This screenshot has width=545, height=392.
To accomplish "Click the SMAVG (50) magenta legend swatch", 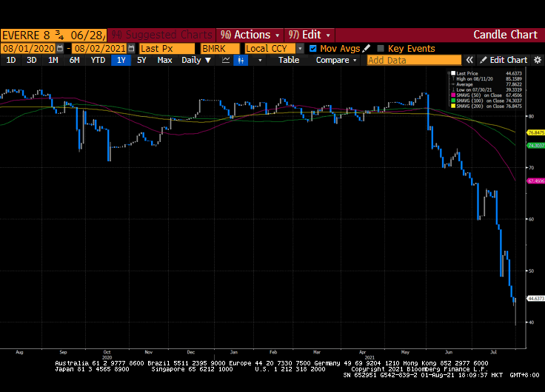I will tap(453, 95).
